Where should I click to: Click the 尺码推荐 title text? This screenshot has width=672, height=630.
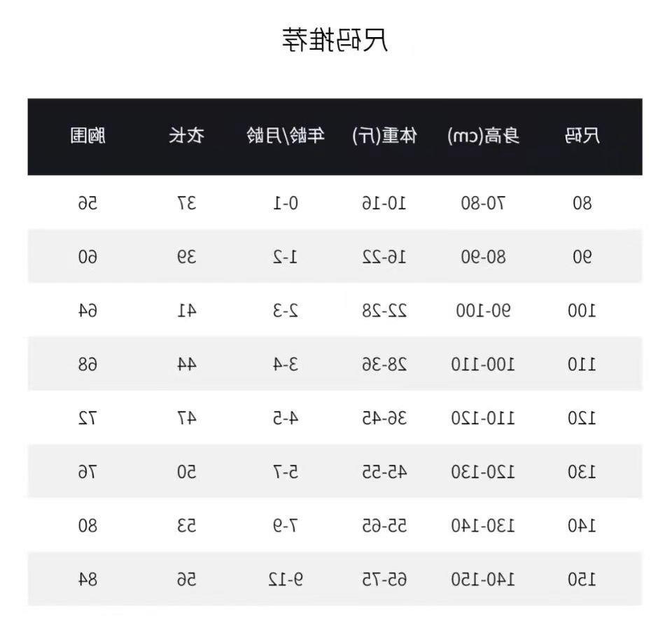335,39
